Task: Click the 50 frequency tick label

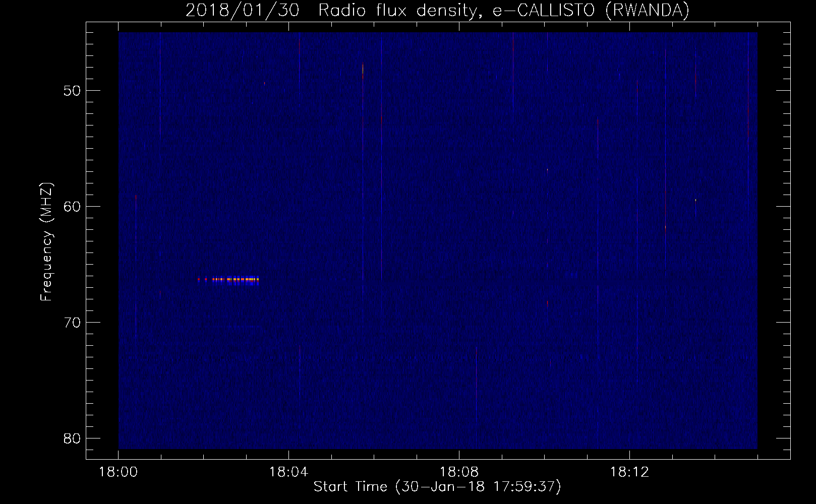Action: [x=73, y=91]
